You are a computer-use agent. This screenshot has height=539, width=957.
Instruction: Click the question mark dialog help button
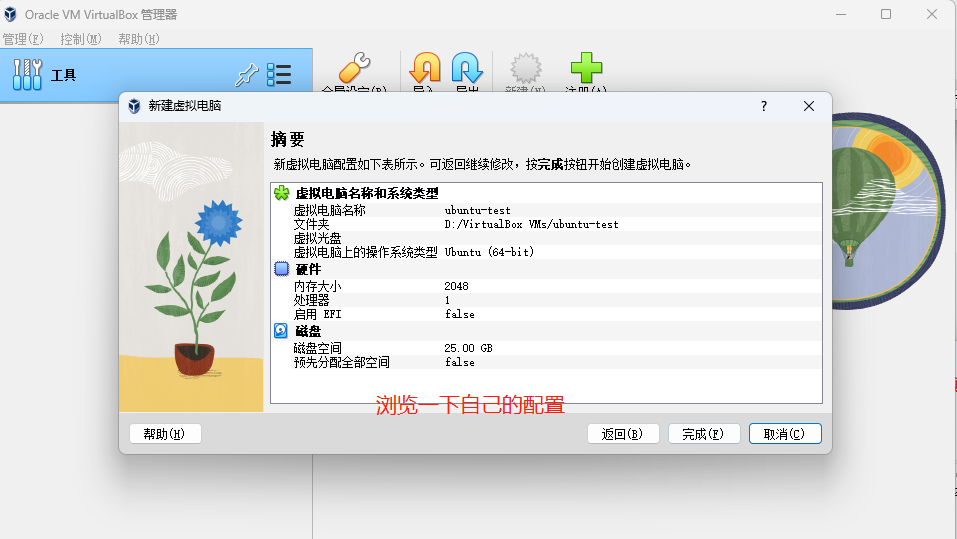tap(764, 106)
